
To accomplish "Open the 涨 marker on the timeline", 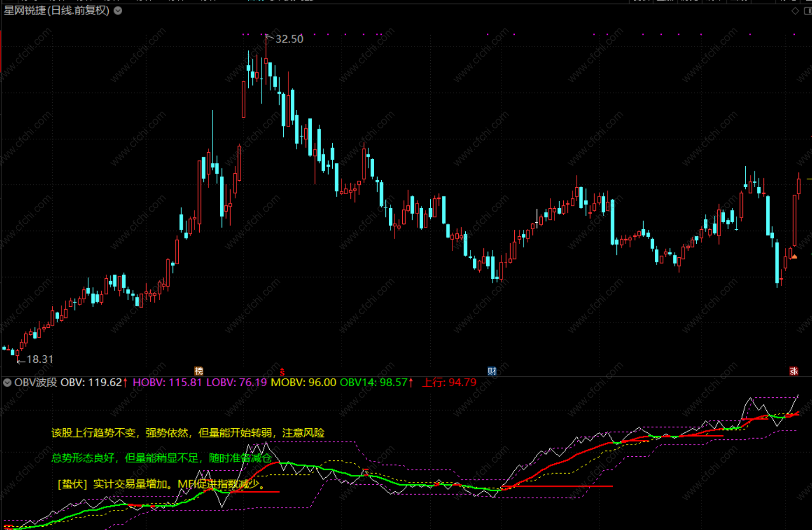I will click(794, 371).
